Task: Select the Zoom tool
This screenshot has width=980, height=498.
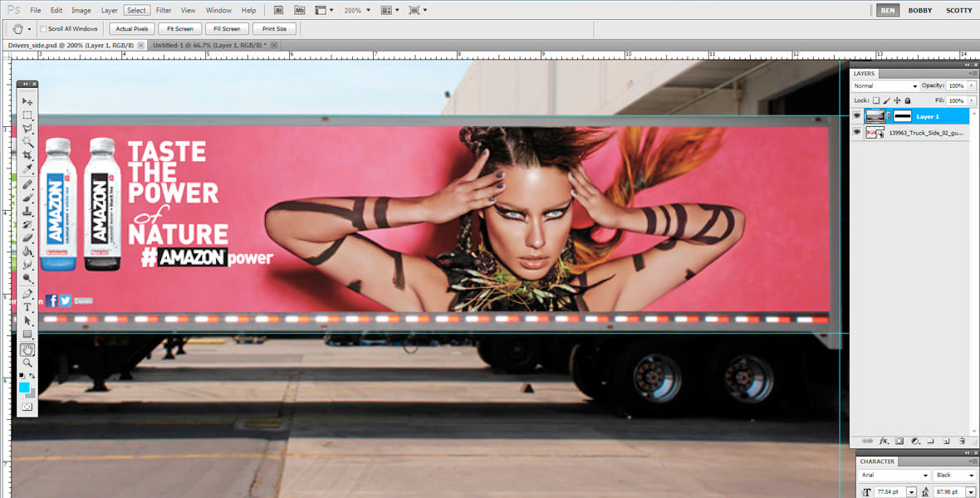Action: [x=27, y=363]
